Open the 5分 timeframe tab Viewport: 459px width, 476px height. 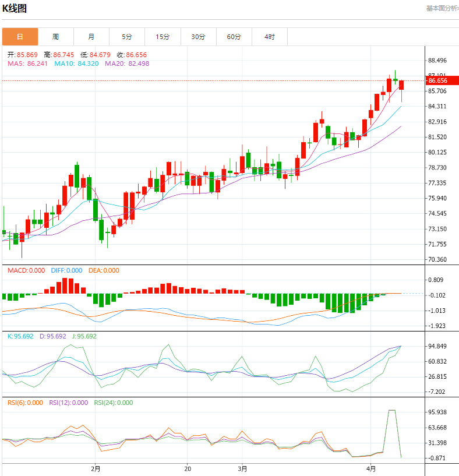(x=127, y=37)
